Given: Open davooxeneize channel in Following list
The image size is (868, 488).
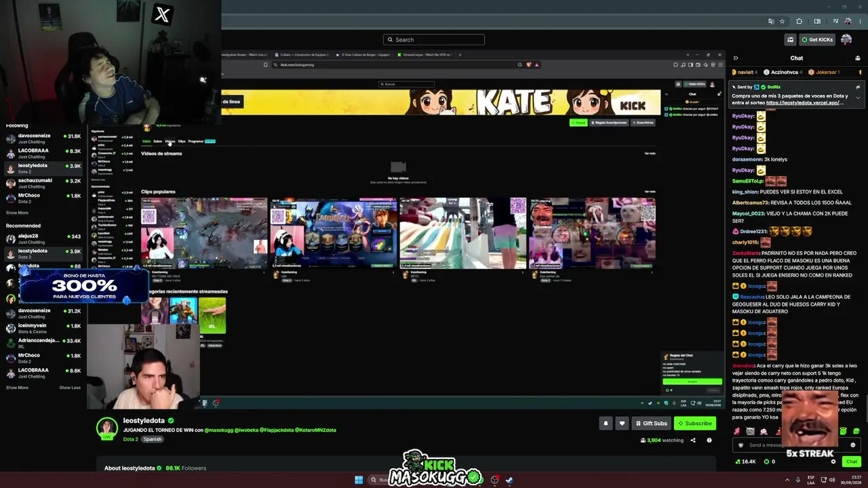Looking at the screenshot, I should [43, 139].
